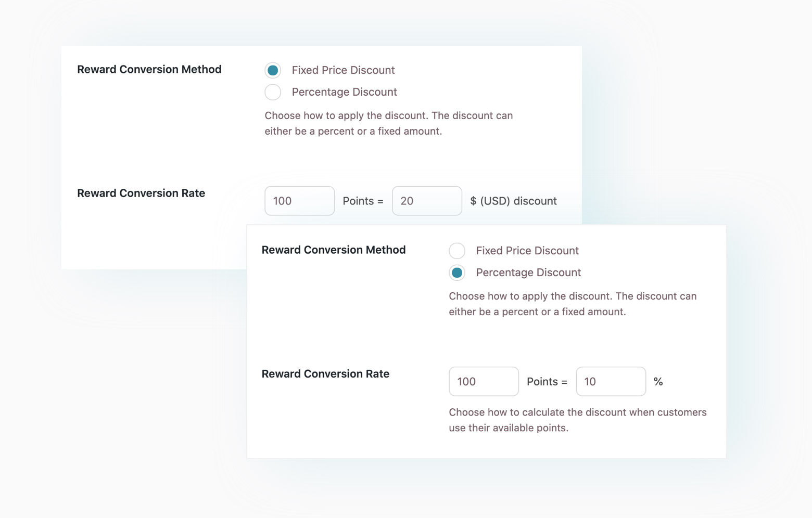
Task: Click 'Reward Conversion Method' heading in the front panel
Action: (334, 250)
